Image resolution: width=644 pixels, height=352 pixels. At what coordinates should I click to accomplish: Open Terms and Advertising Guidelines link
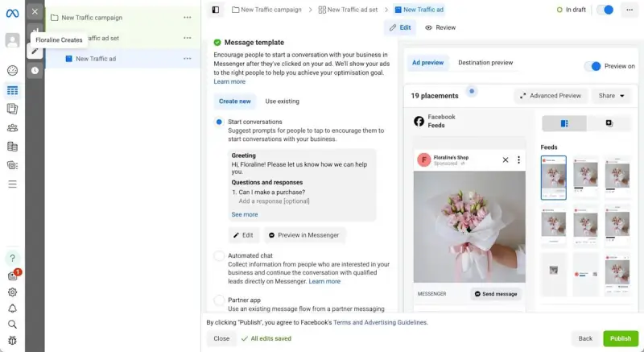click(x=380, y=322)
